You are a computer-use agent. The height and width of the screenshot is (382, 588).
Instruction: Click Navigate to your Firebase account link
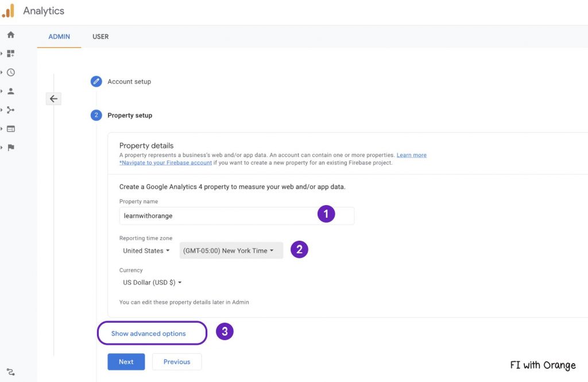pyautogui.click(x=165, y=163)
